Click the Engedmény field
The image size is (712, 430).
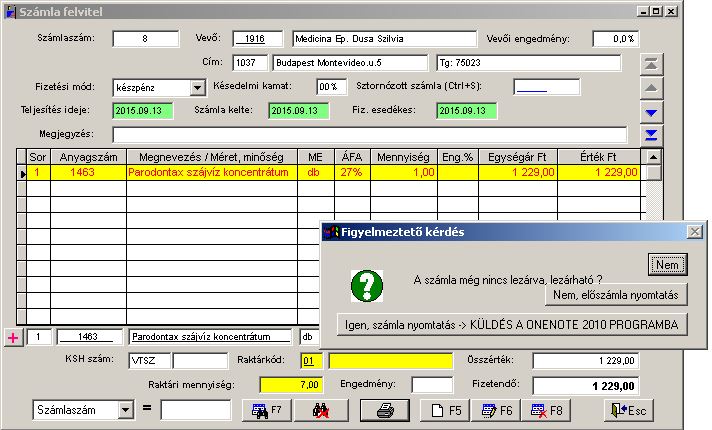tap(432, 385)
